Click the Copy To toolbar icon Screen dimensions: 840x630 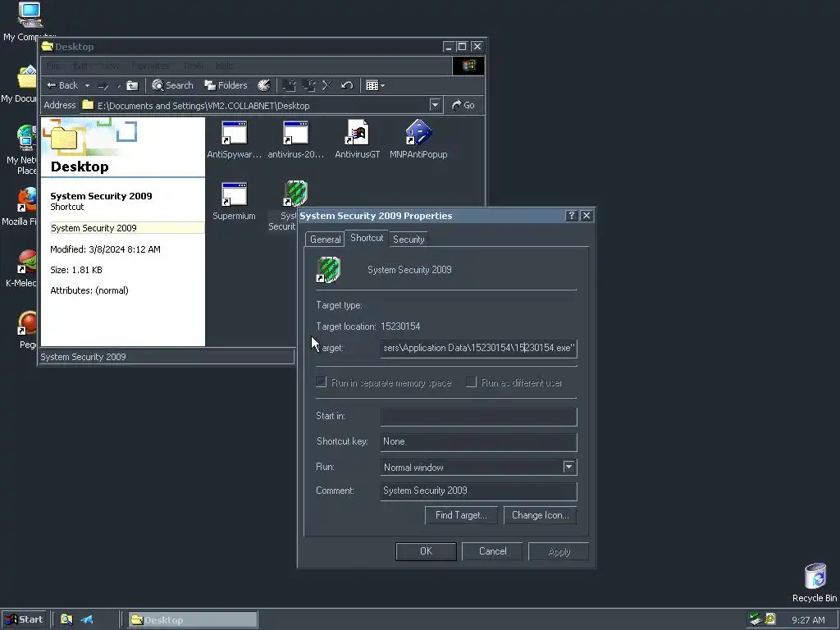coord(308,85)
